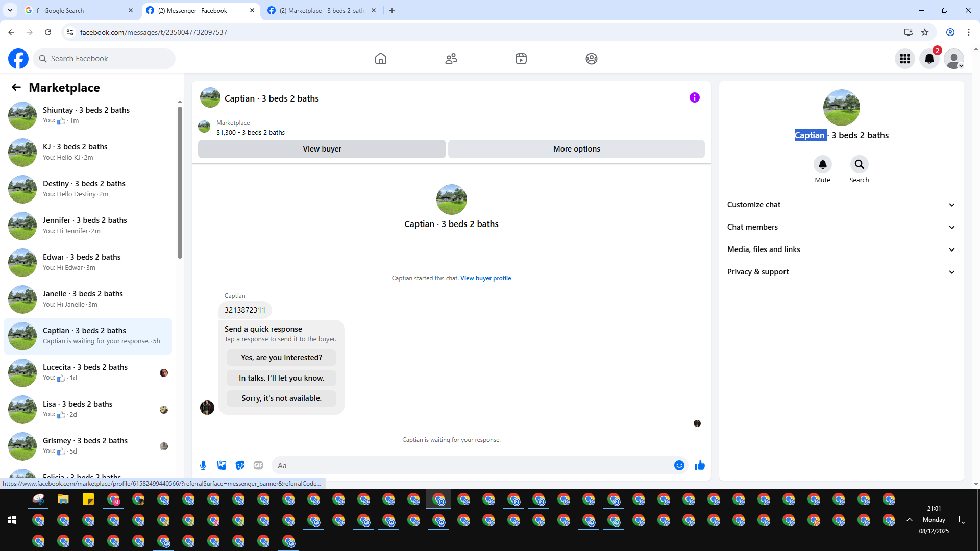Open the Facebook menu grid icon
Image resolution: width=980 pixels, height=551 pixels.
tap(905, 59)
